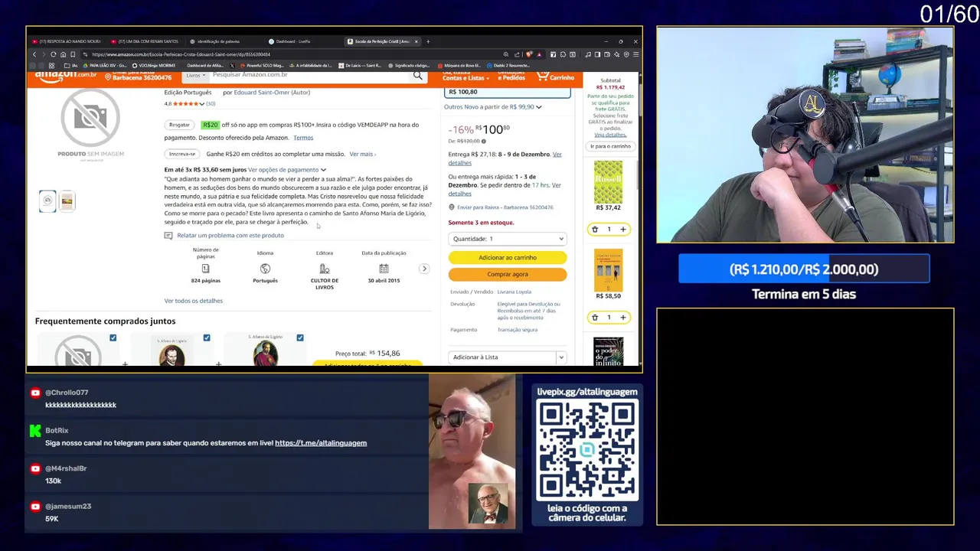
Task: Open the browser home page icon
Action: click(63, 54)
